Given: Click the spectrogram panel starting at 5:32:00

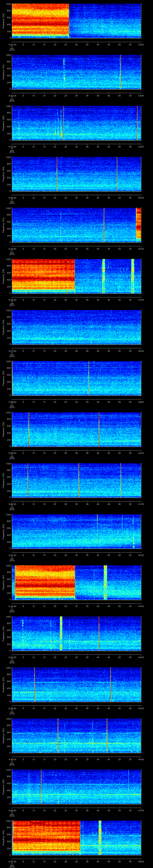Looking at the screenshot, I should pos(76,72).
